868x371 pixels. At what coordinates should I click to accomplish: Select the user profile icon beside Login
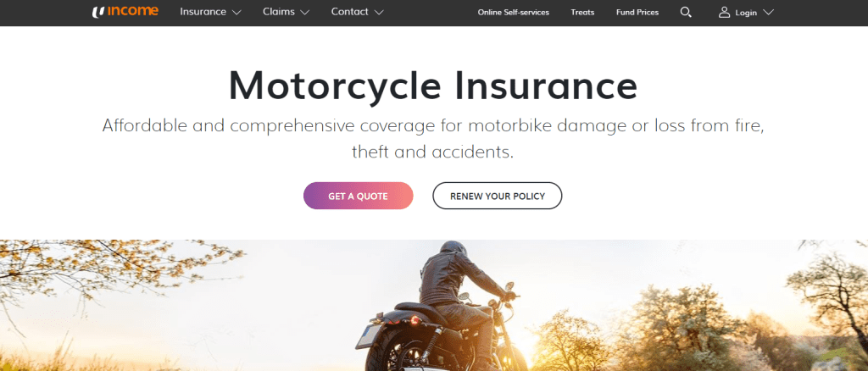point(724,12)
